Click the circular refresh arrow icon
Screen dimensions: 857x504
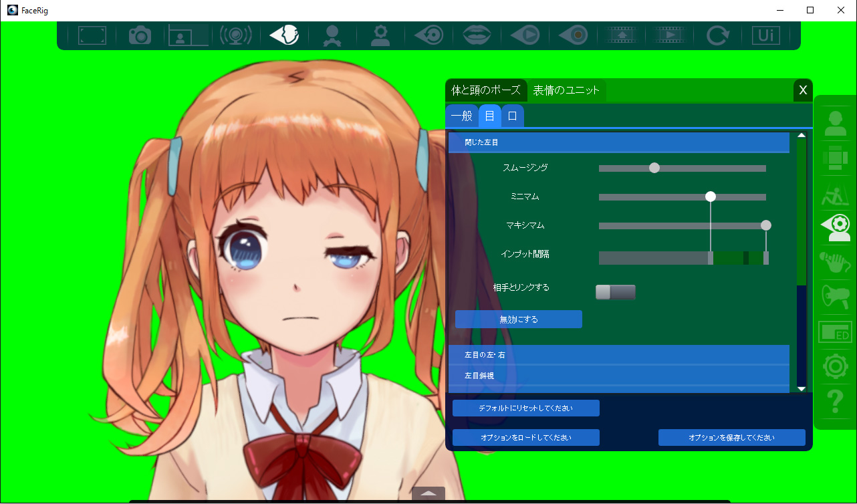pyautogui.click(x=717, y=35)
